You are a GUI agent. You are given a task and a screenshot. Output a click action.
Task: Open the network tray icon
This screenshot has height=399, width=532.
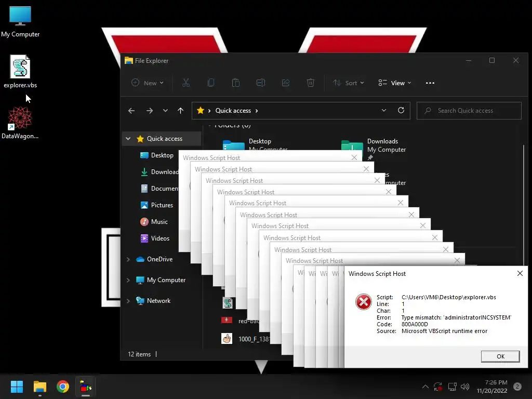click(452, 387)
